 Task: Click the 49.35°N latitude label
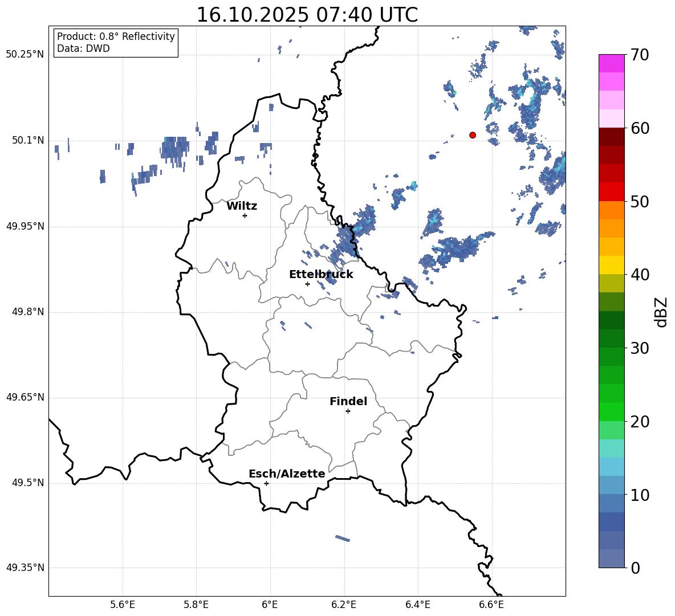tap(25, 568)
